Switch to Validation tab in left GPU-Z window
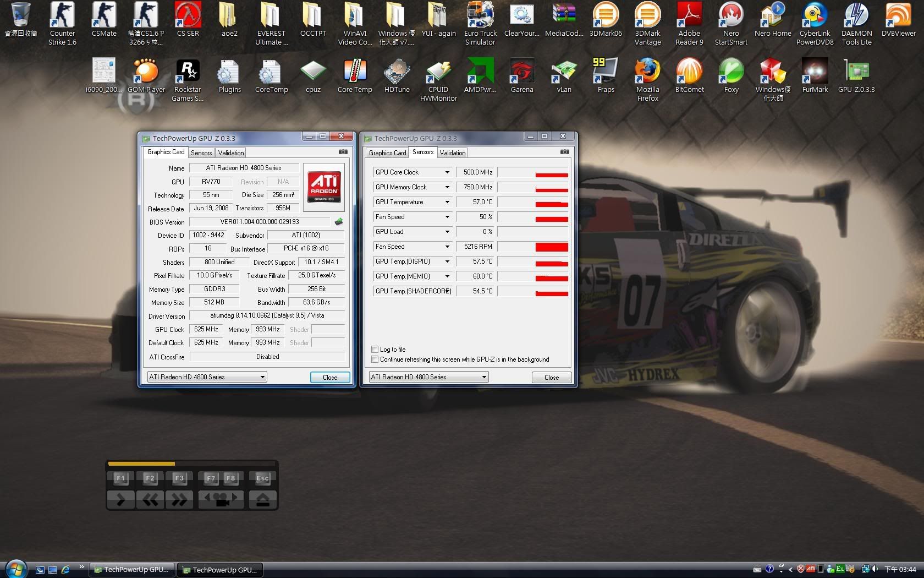This screenshot has width=924, height=578. (230, 153)
